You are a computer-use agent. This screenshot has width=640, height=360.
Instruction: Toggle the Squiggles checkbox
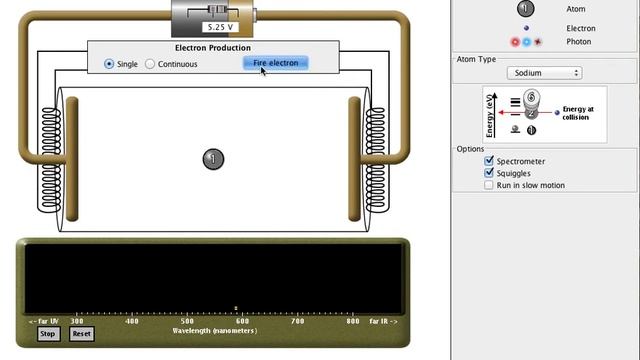tap(489, 173)
